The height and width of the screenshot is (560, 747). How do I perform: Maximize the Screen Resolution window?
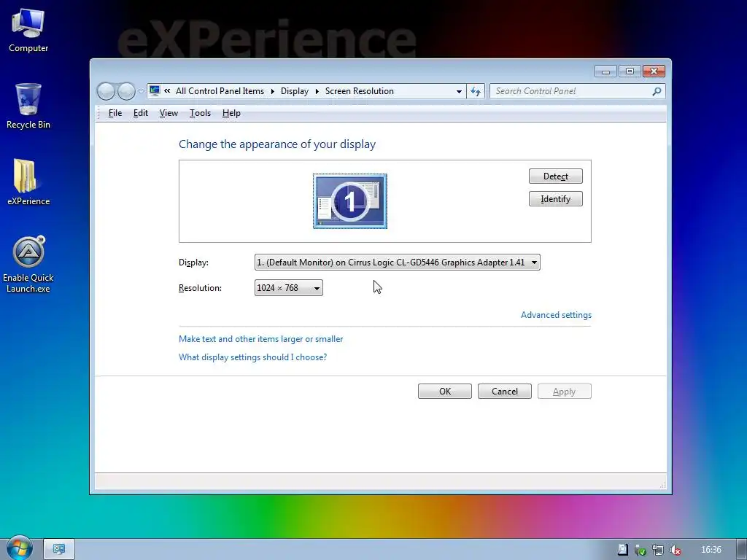click(x=630, y=71)
